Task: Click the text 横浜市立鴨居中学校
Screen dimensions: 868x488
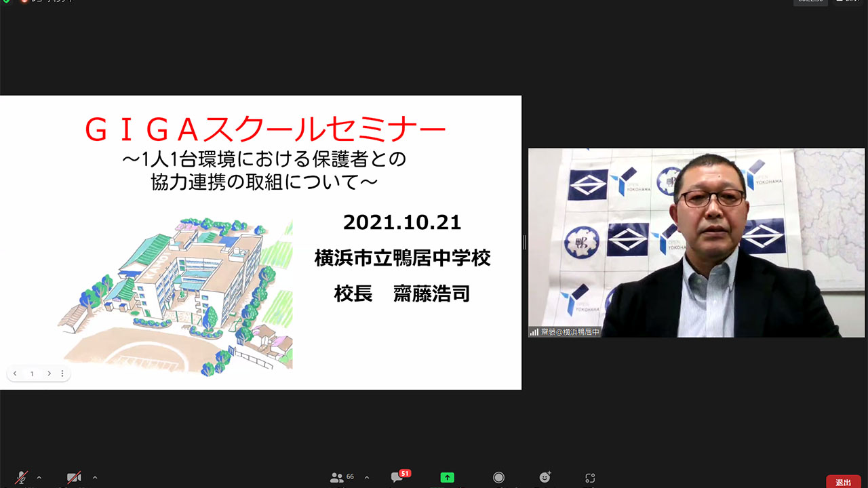Action: [x=402, y=258]
